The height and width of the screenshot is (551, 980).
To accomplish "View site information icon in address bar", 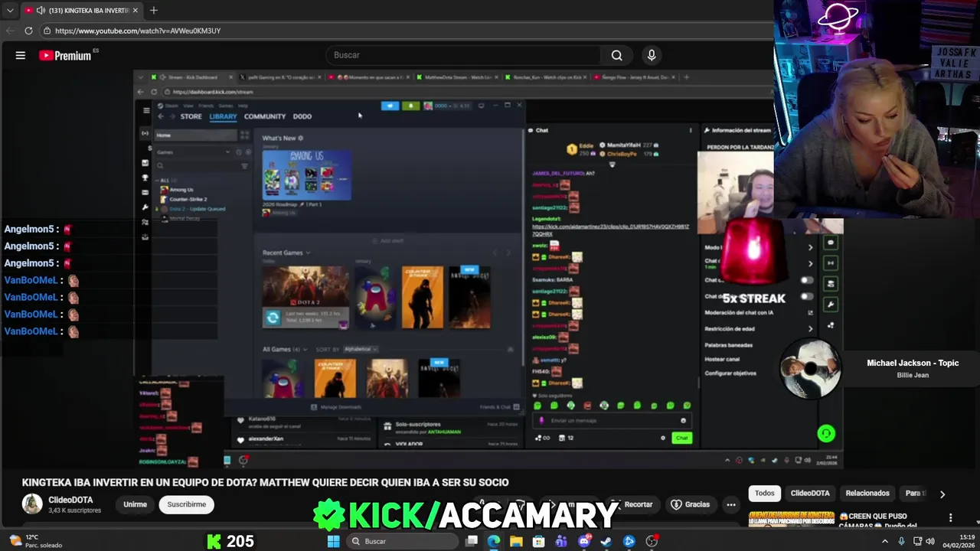I will [x=47, y=31].
